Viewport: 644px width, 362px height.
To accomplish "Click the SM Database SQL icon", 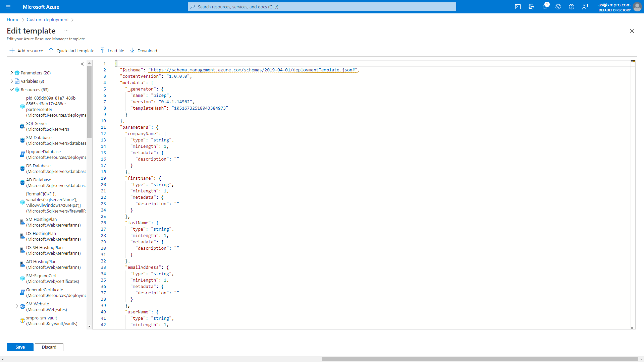I will [22, 140].
